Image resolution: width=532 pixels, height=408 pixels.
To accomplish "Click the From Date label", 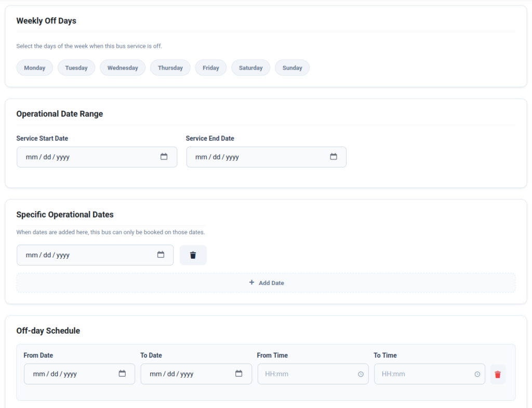I will click(38, 355).
